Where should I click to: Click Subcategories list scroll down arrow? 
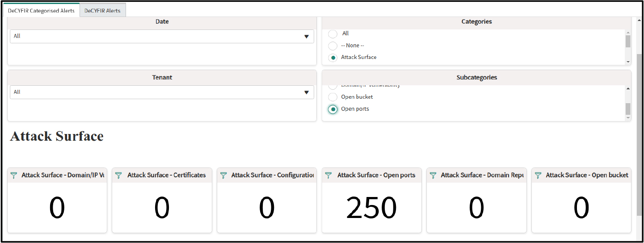click(x=628, y=117)
